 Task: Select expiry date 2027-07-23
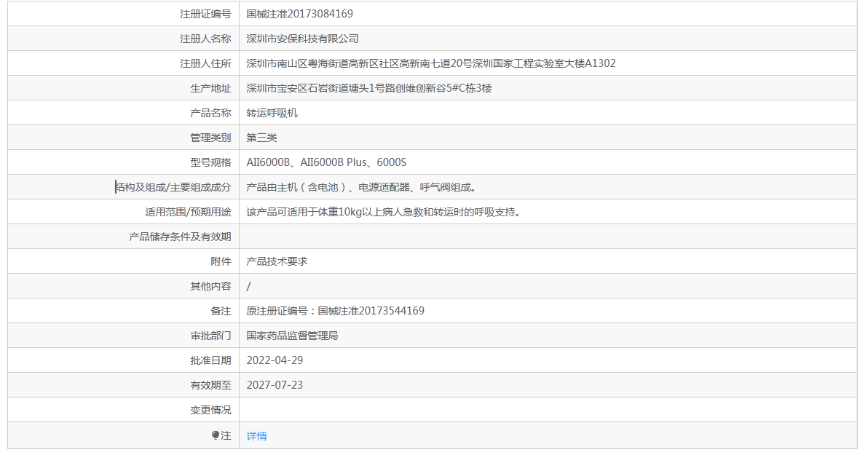point(275,385)
